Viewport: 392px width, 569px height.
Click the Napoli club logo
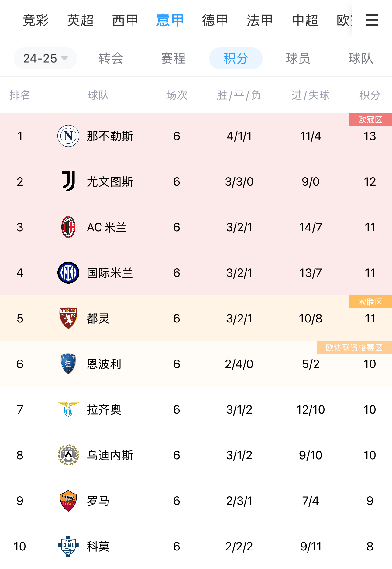point(68,136)
